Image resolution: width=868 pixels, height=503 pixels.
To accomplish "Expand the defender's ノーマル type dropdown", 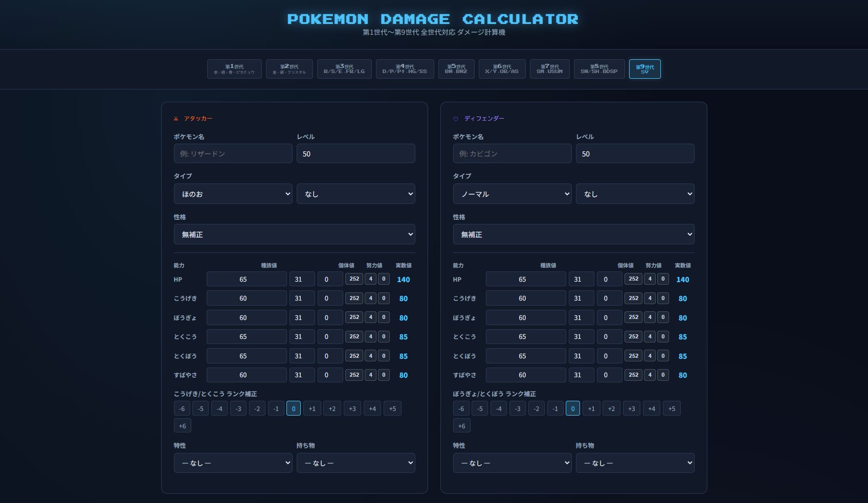I will click(x=512, y=194).
